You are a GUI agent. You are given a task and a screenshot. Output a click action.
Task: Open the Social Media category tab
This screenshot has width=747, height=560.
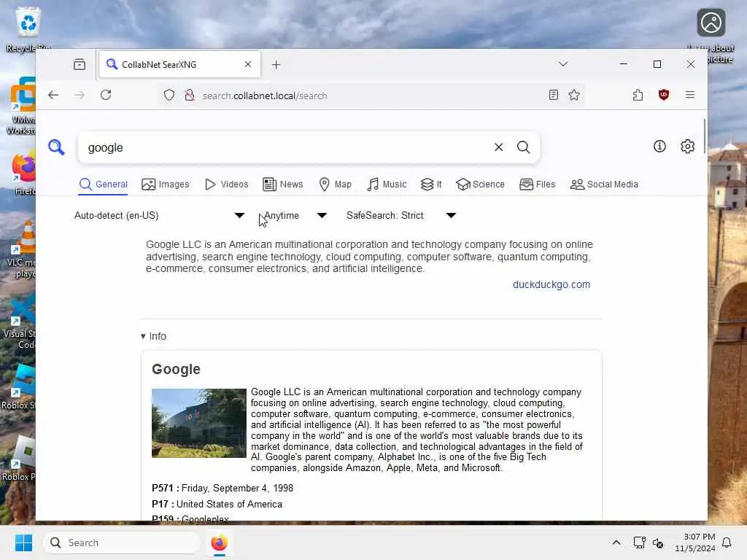pyautogui.click(x=604, y=184)
